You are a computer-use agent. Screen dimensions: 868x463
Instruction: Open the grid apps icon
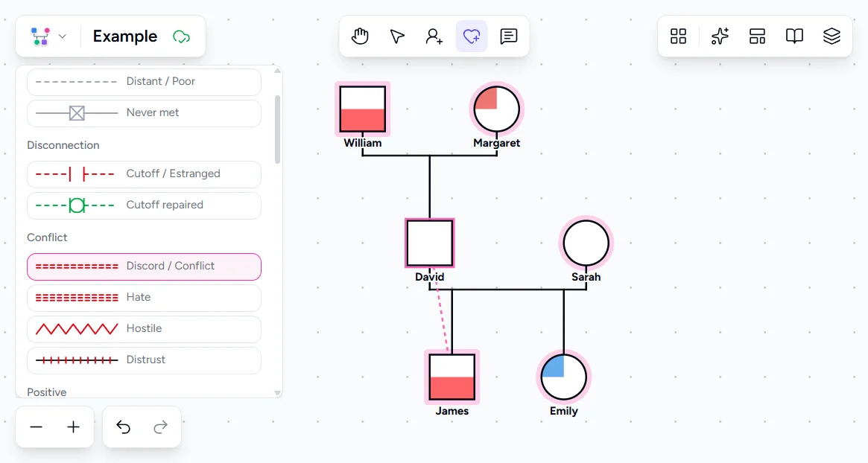coord(678,36)
